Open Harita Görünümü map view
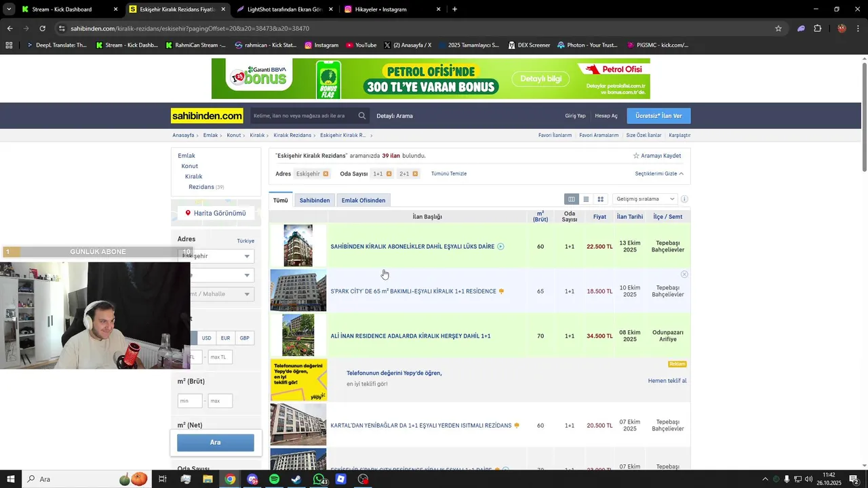The width and height of the screenshot is (868, 488). click(x=216, y=213)
